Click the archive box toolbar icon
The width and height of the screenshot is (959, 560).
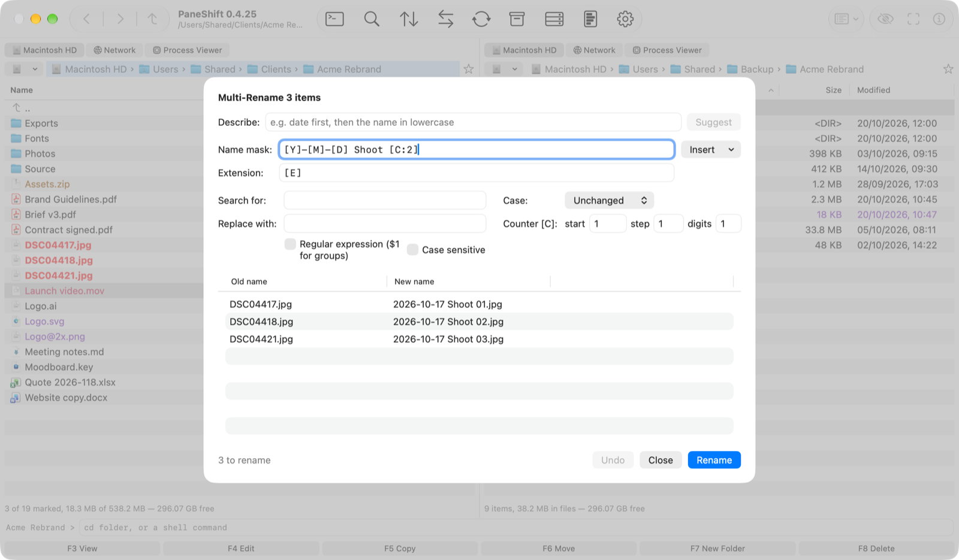coord(517,19)
